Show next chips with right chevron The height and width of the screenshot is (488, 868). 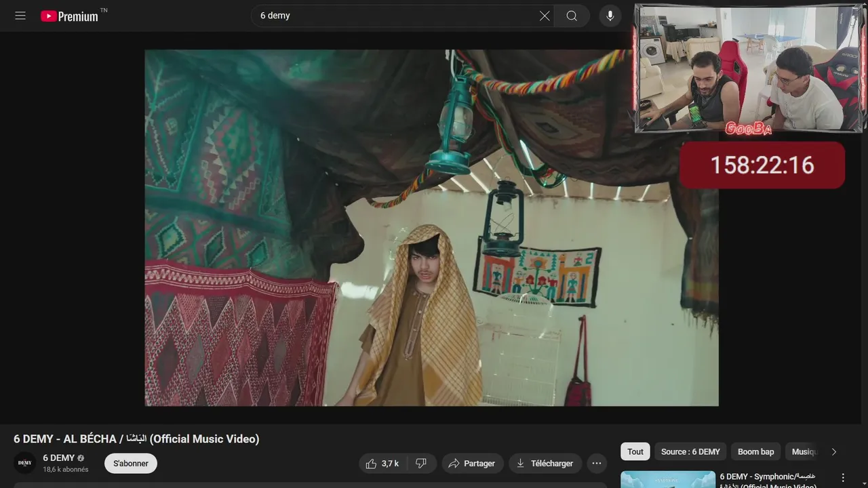click(834, 451)
